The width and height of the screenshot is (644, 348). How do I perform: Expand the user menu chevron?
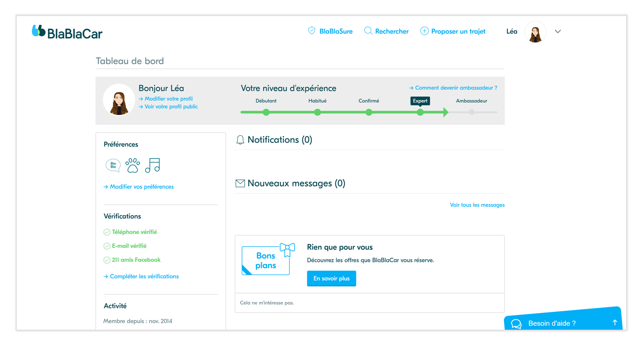tap(558, 32)
